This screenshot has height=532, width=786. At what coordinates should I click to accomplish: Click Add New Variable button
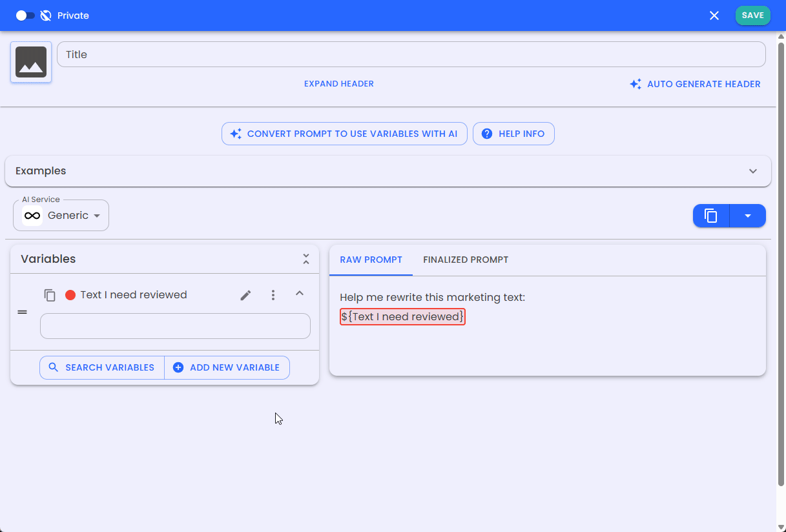[x=227, y=367]
